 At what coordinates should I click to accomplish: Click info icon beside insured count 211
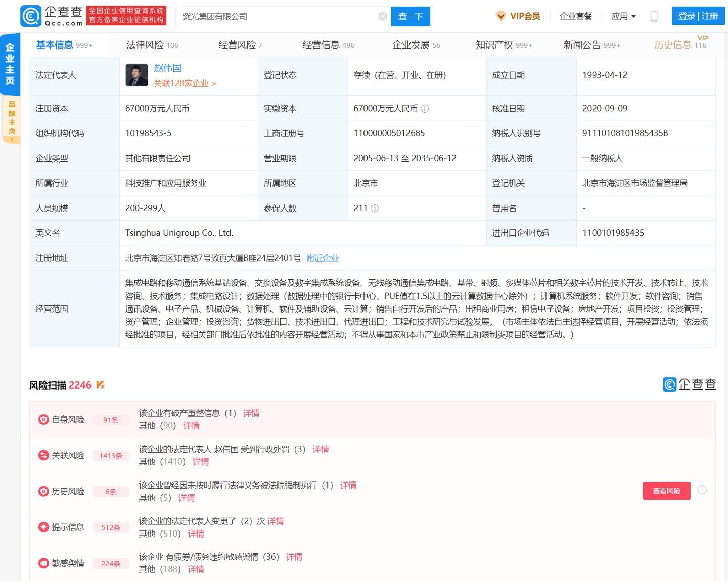(x=375, y=208)
